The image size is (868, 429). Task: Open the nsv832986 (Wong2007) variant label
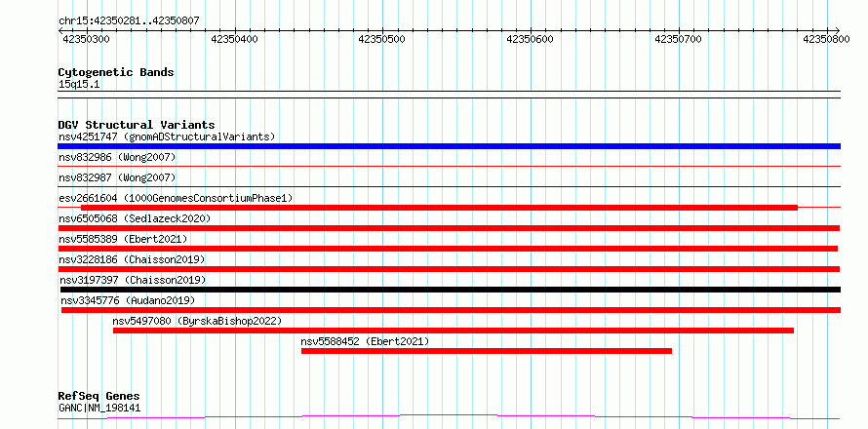click(117, 158)
